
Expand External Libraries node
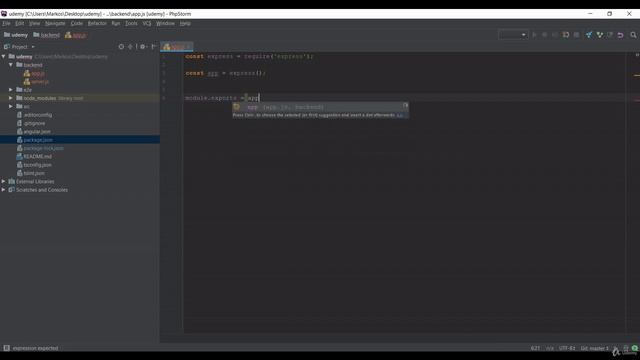pos(4,181)
